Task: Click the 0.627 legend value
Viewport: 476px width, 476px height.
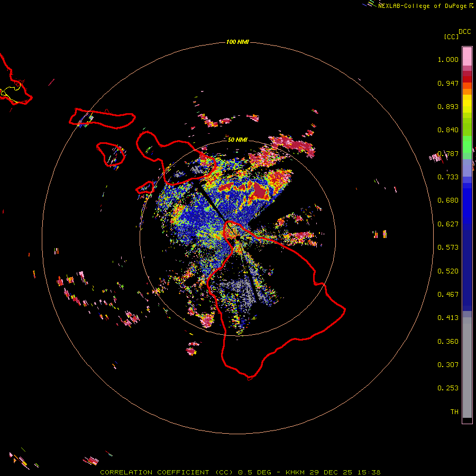Action: tap(448, 224)
